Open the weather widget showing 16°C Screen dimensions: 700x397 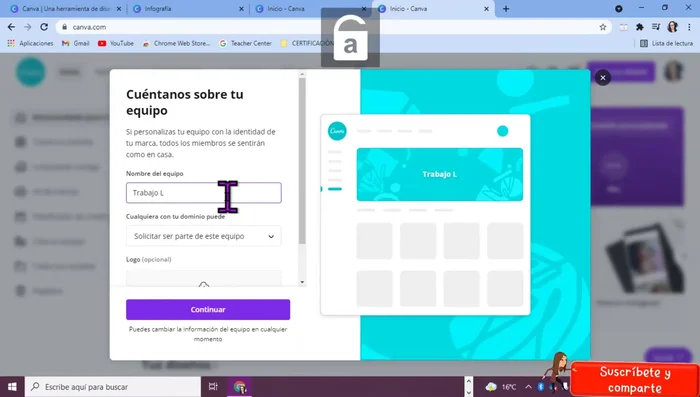(x=501, y=387)
